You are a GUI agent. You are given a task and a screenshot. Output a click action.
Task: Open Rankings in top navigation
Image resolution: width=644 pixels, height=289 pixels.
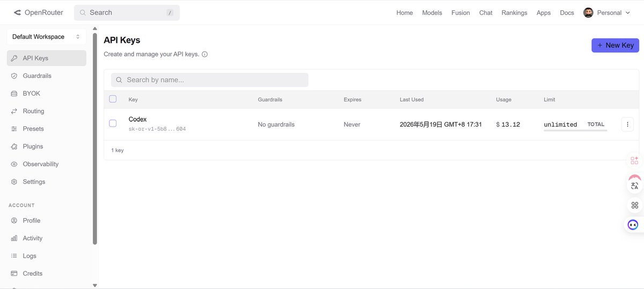pyautogui.click(x=514, y=13)
